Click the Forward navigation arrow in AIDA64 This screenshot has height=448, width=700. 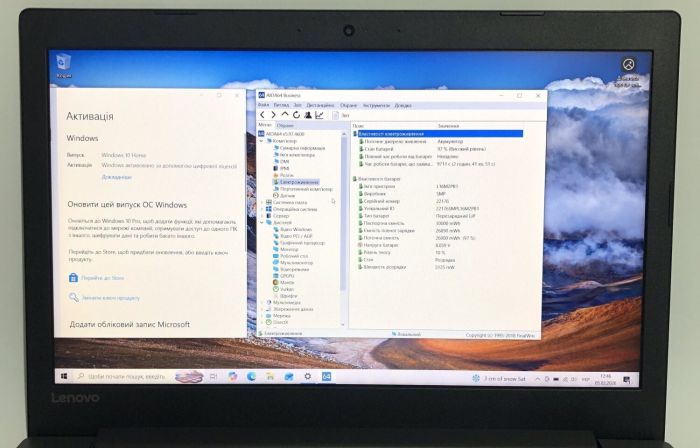pyautogui.click(x=274, y=115)
